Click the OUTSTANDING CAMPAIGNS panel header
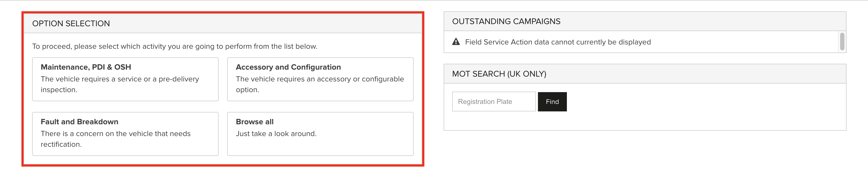Image resolution: width=868 pixels, height=188 pixels. 645,21
